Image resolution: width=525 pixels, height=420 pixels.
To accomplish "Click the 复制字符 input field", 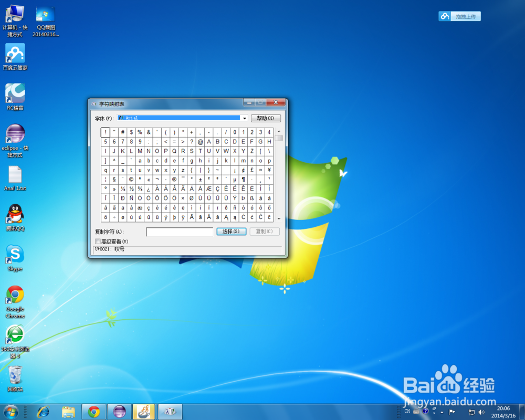I will (179, 232).
